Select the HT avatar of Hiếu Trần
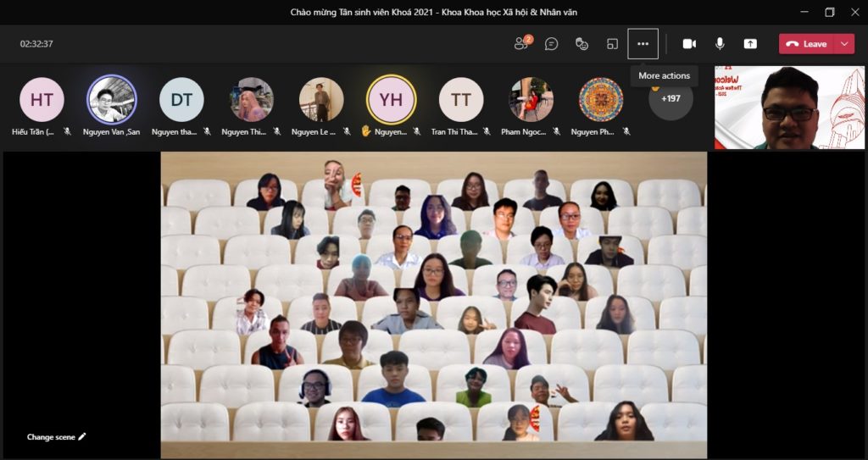The height and width of the screenshot is (460, 868). pyautogui.click(x=42, y=99)
